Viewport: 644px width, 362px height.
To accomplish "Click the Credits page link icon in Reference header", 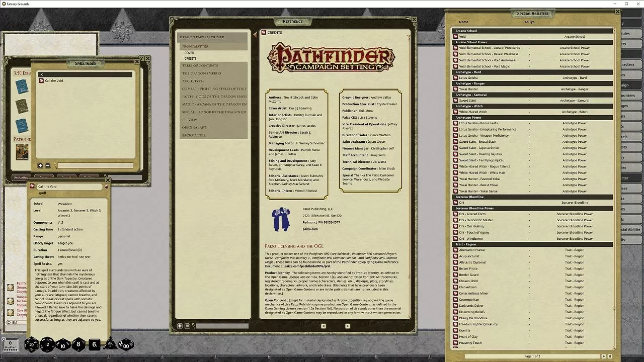I will (x=264, y=33).
